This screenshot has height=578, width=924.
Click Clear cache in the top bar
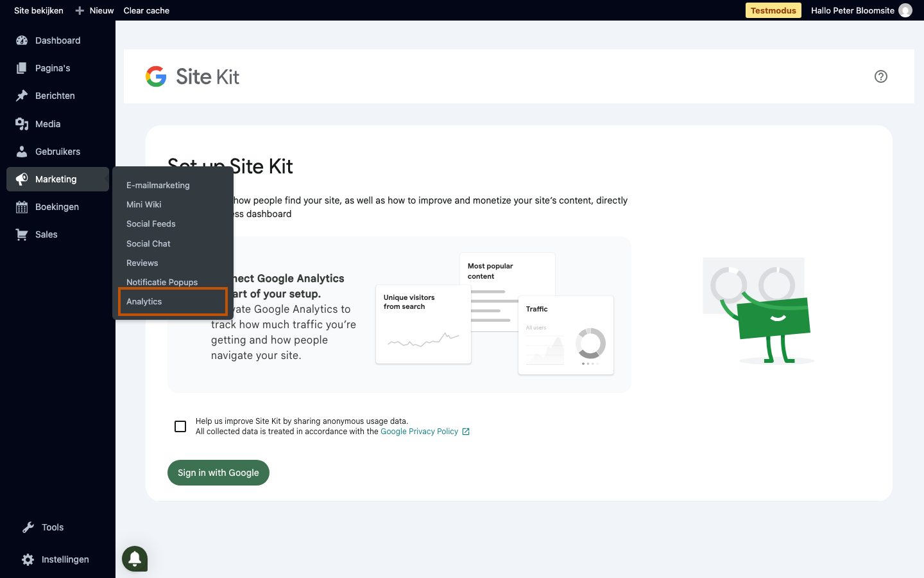(146, 10)
